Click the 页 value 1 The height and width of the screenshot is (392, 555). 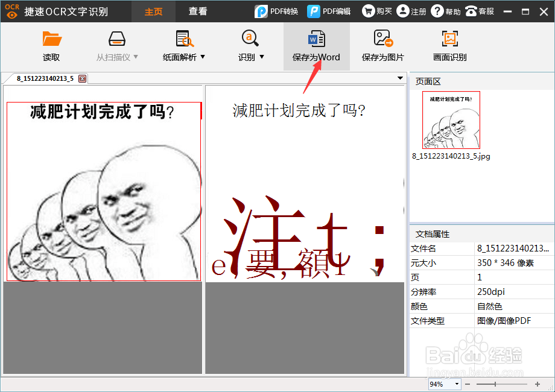pyautogui.click(x=479, y=277)
